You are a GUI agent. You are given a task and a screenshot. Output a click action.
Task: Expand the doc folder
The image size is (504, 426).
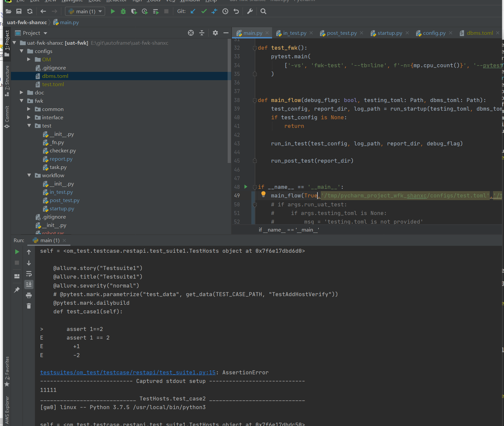coord(22,92)
